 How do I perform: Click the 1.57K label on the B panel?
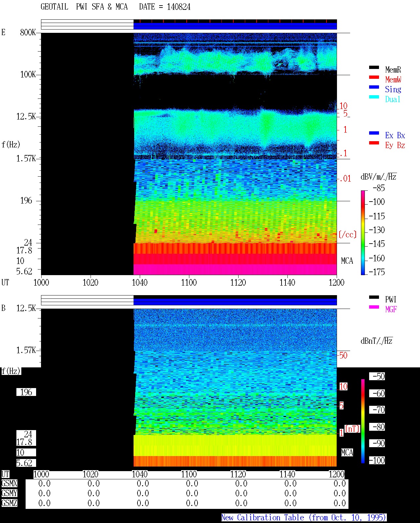26,350
